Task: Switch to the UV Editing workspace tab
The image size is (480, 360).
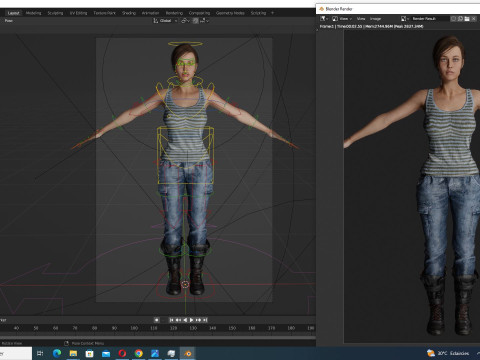Action: coord(78,13)
